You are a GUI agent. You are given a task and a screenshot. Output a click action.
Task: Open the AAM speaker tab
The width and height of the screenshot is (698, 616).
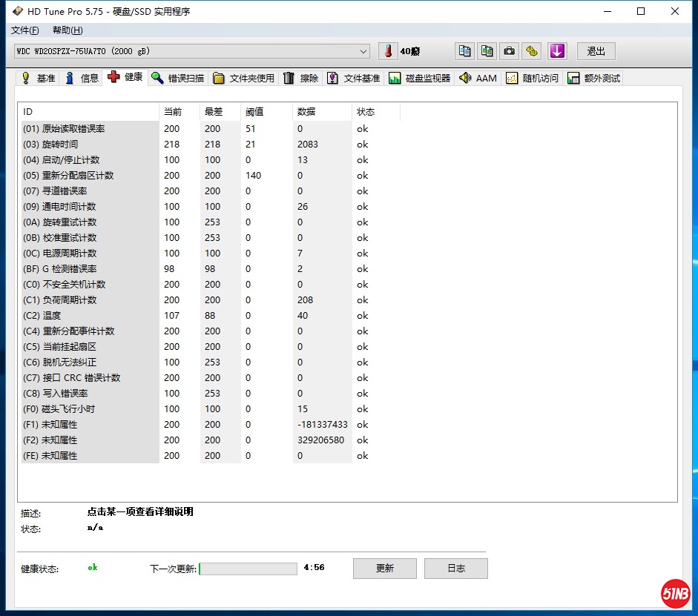click(x=478, y=79)
